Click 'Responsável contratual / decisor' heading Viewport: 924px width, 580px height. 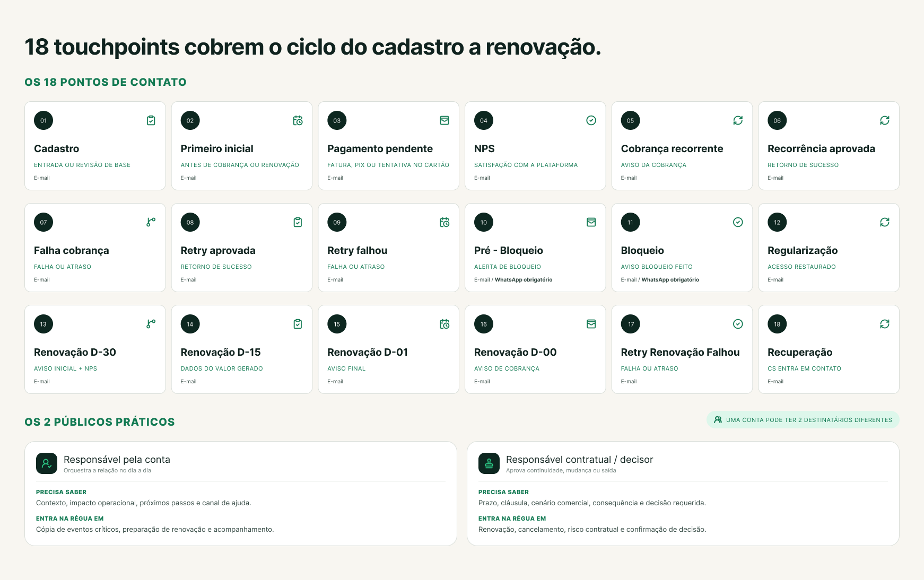pos(580,460)
